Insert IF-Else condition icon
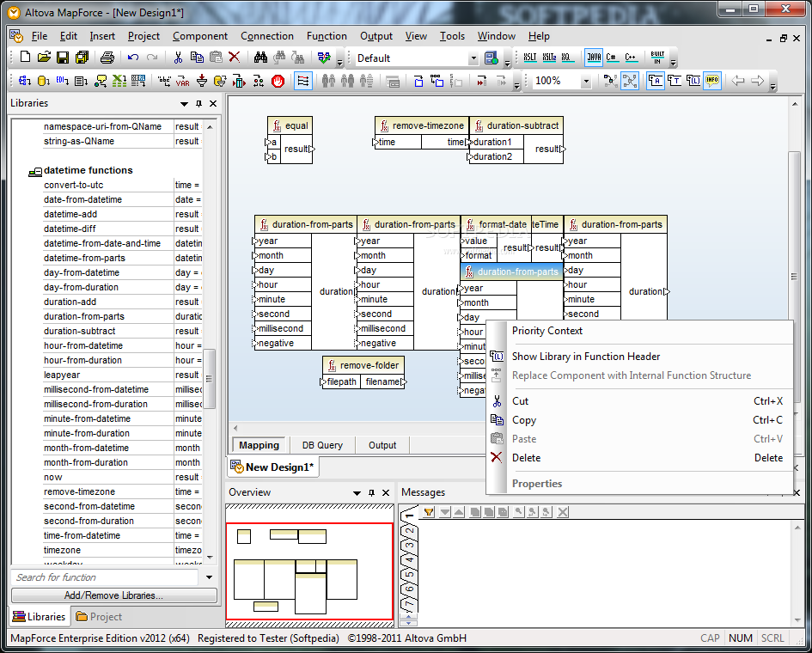 tap(259, 81)
